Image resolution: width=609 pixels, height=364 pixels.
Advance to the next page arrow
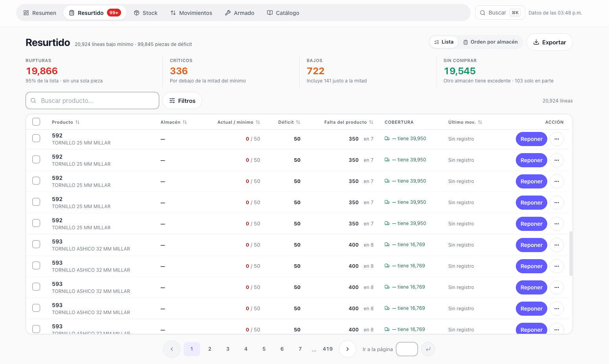point(348,349)
